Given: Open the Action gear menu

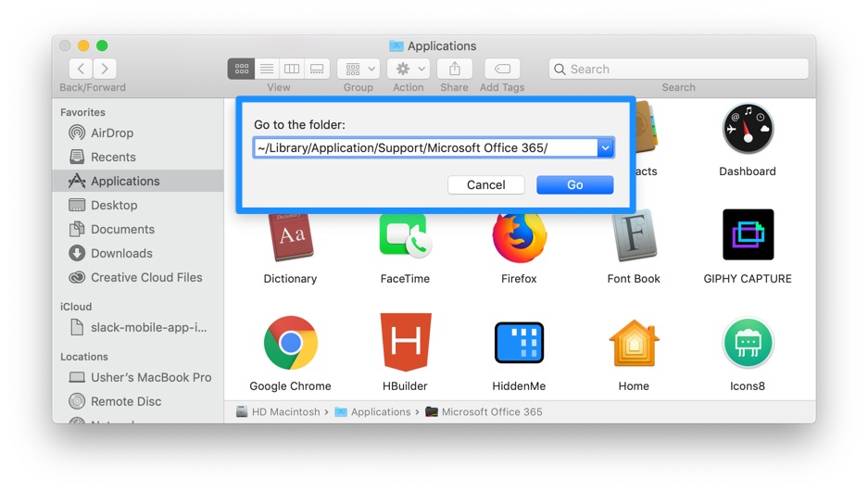Looking at the screenshot, I should 409,69.
